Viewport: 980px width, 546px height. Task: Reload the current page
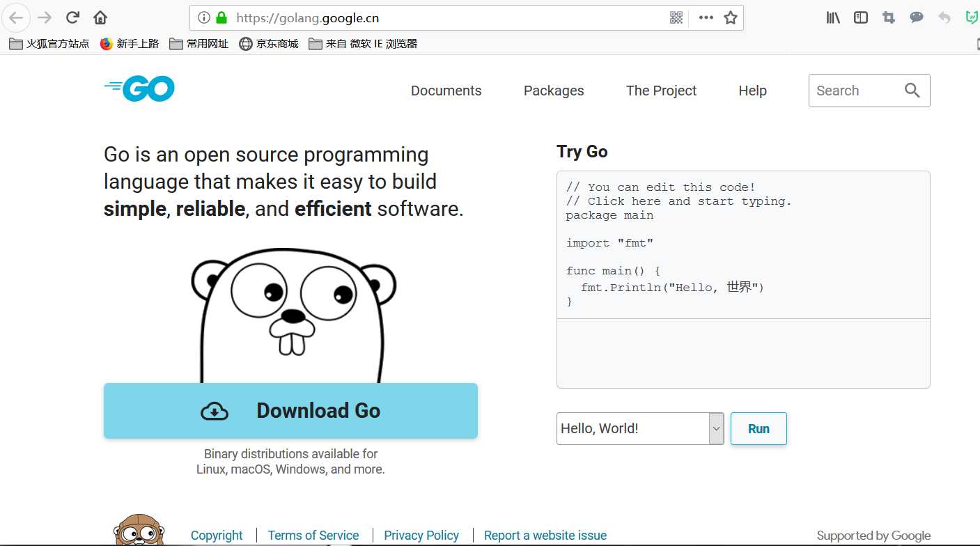pos(72,17)
